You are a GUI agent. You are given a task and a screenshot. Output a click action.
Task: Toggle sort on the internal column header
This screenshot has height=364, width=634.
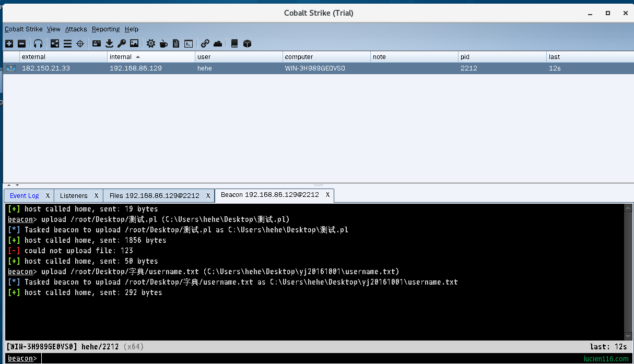click(151, 57)
